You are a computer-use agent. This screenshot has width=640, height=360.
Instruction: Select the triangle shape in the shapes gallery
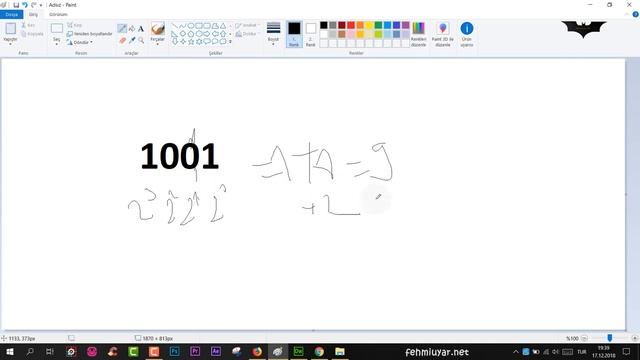tap(223, 26)
